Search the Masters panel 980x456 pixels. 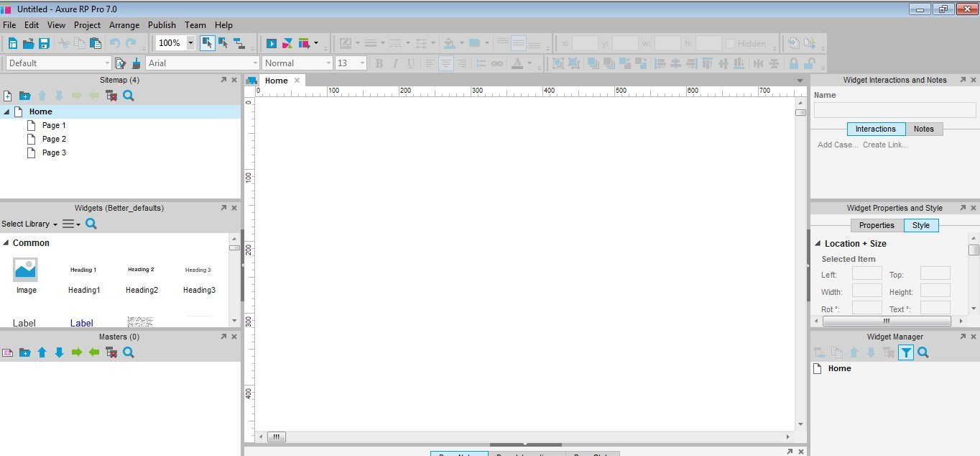click(x=129, y=352)
